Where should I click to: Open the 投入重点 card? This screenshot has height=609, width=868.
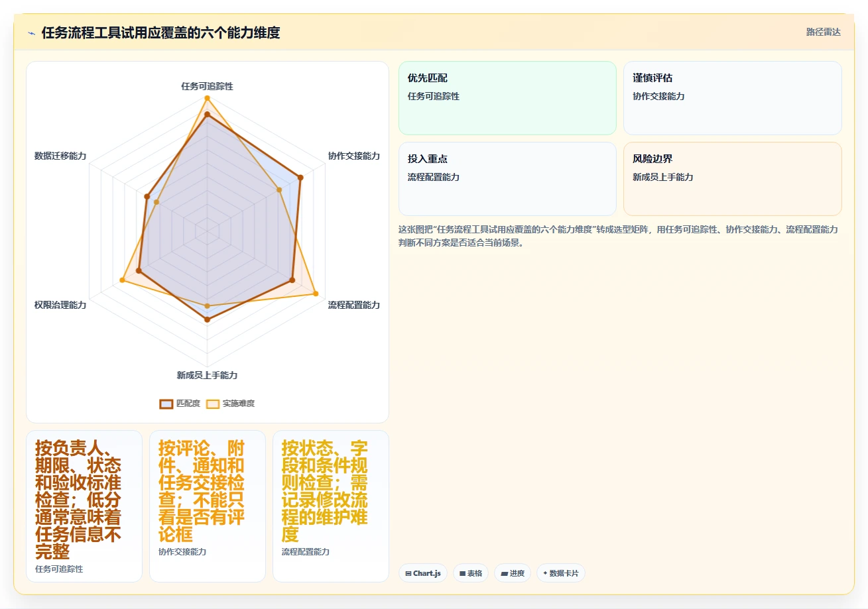507,179
